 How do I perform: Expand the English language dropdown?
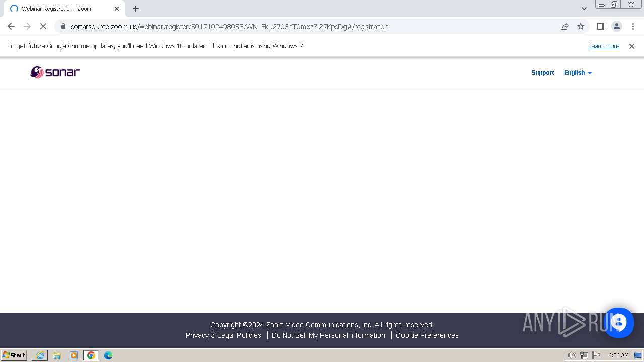point(578,73)
